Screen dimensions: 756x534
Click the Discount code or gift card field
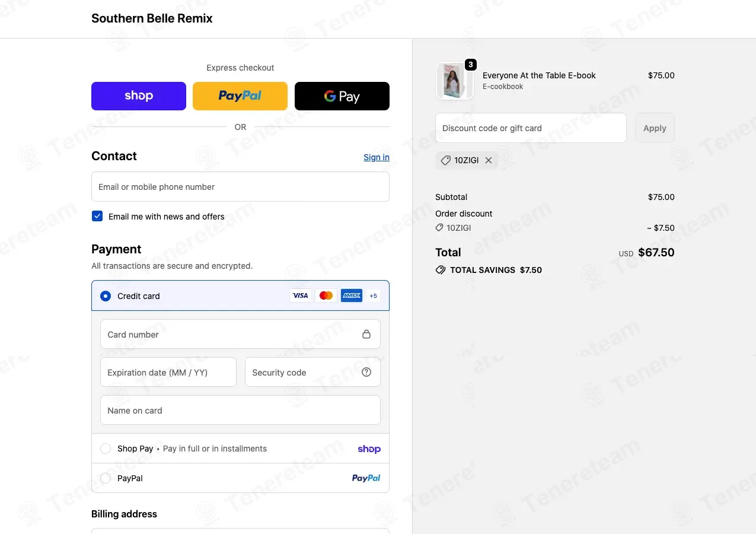(531, 128)
